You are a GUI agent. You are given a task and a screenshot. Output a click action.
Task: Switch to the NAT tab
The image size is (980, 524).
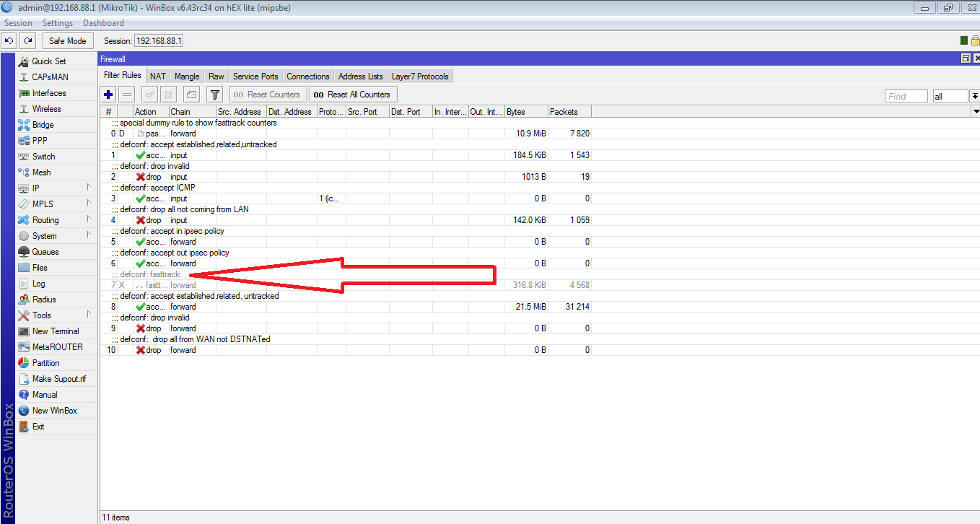(x=158, y=77)
